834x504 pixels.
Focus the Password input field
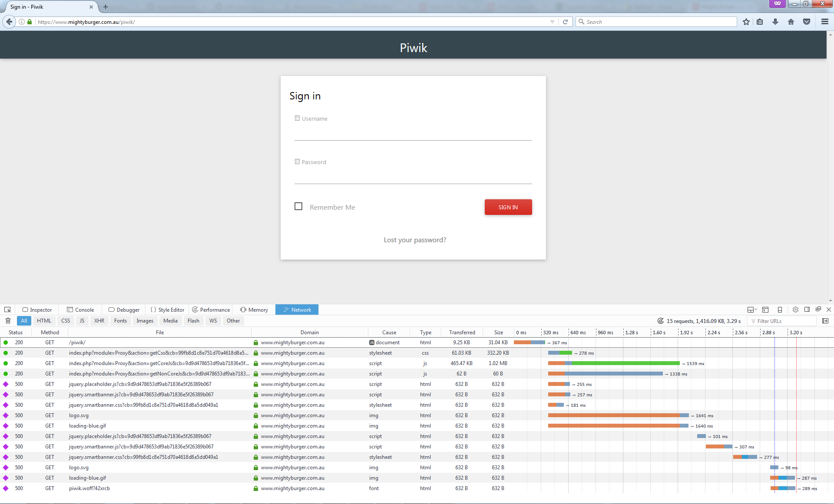413,175
